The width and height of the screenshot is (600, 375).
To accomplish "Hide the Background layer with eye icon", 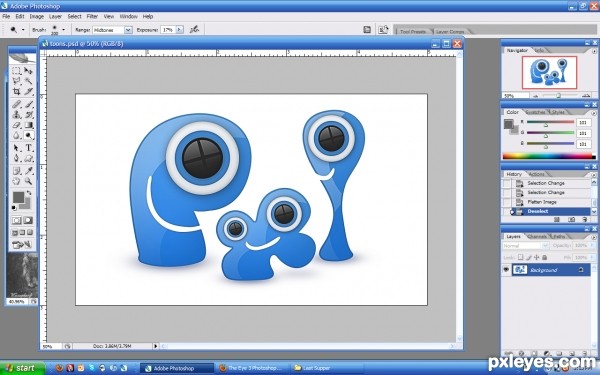I will (x=506, y=270).
